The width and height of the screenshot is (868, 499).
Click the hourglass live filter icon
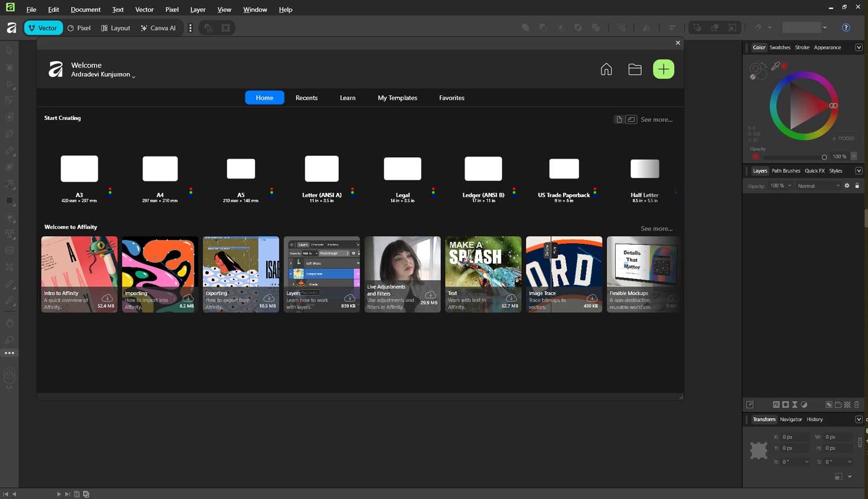(x=795, y=405)
